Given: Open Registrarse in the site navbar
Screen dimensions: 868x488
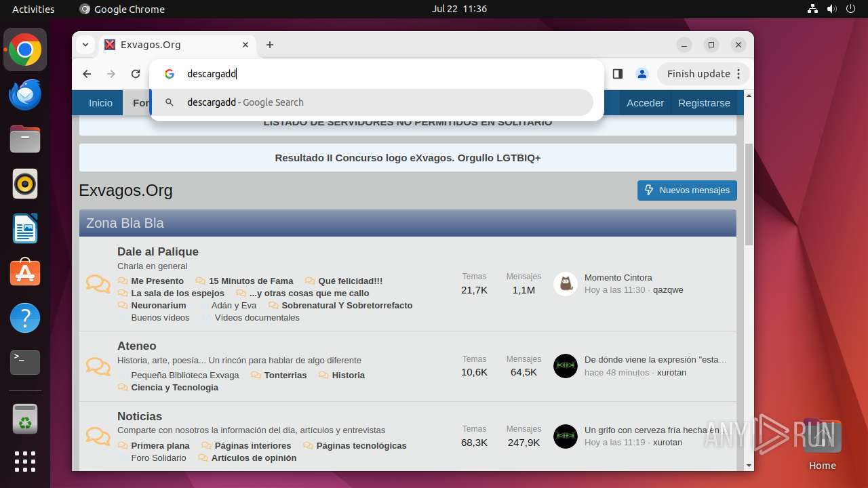Looking at the screenshot, I should (704, 103).
